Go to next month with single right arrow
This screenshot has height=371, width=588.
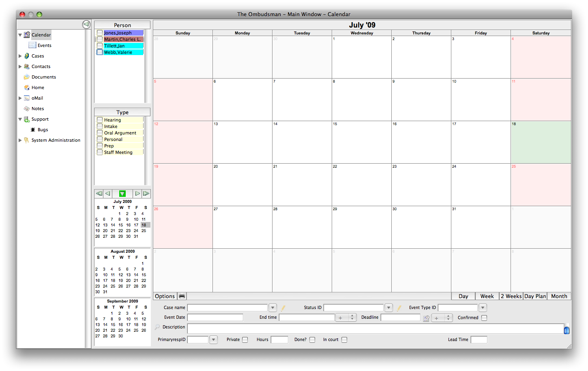[x=137, y=194]
